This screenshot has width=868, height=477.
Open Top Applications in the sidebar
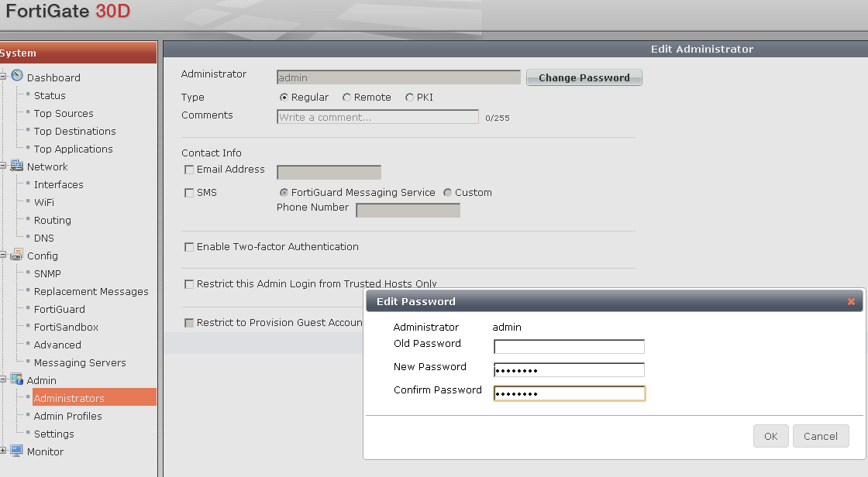pos(73,149)
